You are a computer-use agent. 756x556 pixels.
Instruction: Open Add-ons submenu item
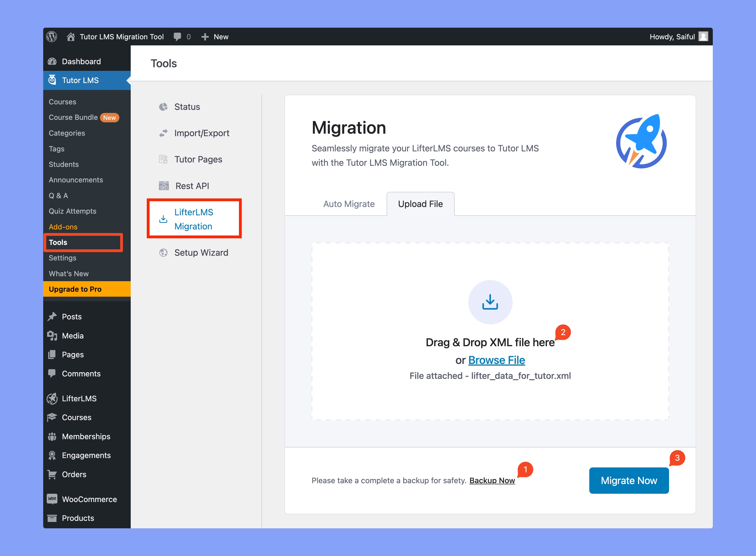click(63, 227)
